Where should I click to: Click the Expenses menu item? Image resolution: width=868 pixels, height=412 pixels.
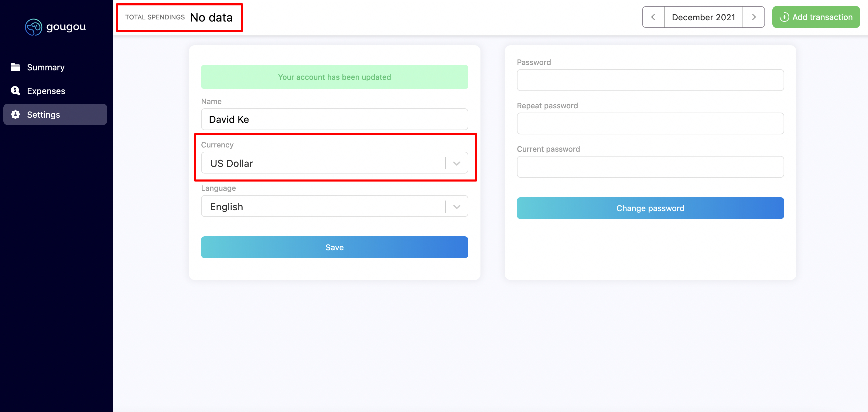tap(46, 90)
